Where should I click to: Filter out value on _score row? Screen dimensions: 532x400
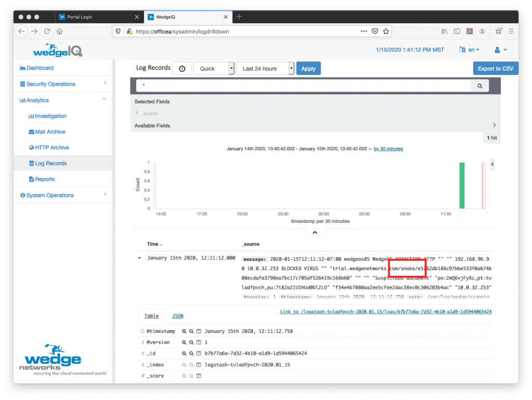[191, 376]
